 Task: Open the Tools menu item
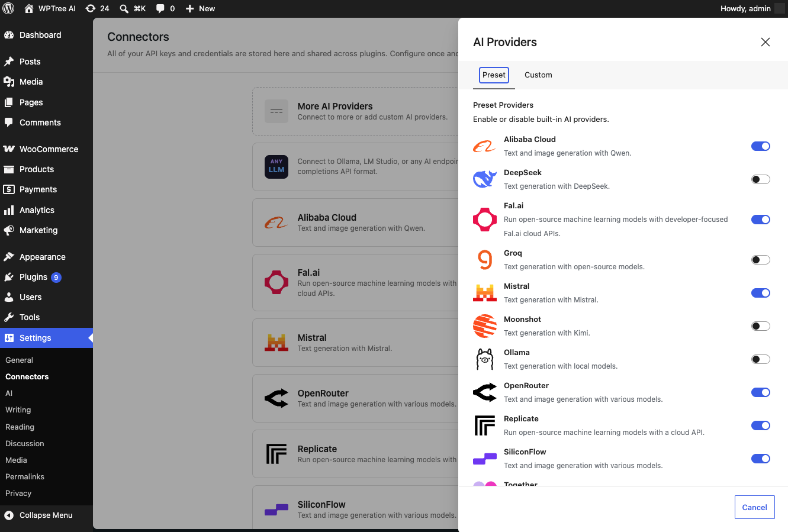(46, 317)
